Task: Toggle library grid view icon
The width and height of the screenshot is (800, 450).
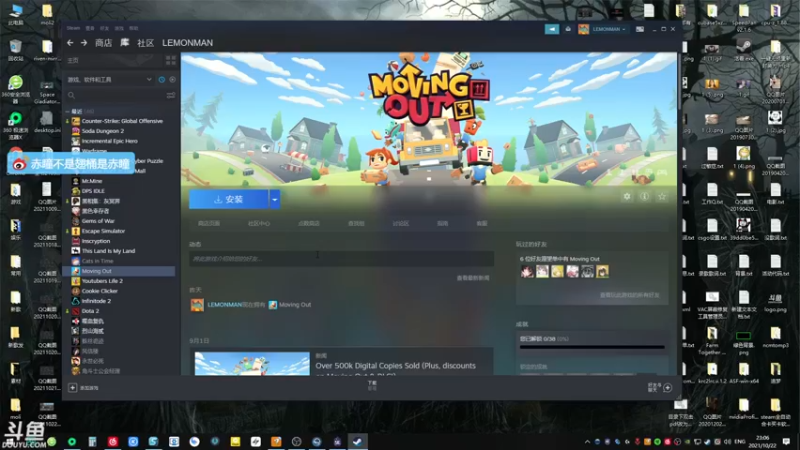Action: [x=170, y=61]
